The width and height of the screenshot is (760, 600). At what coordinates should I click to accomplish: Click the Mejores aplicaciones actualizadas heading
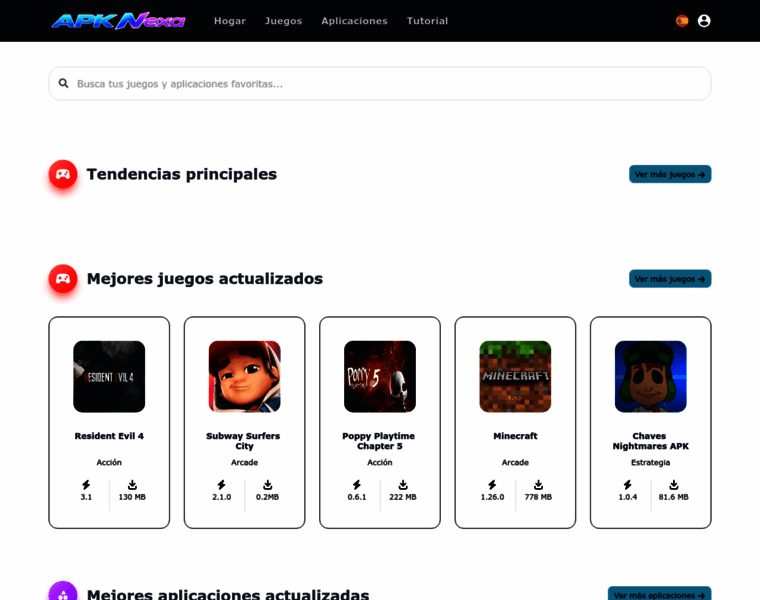pos(228,594)
